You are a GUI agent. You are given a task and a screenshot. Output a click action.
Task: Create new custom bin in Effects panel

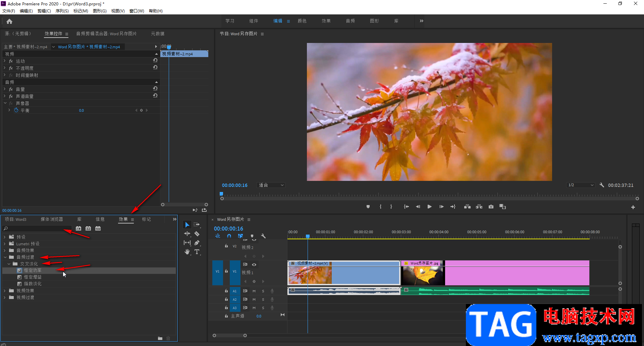pos(160,338)
